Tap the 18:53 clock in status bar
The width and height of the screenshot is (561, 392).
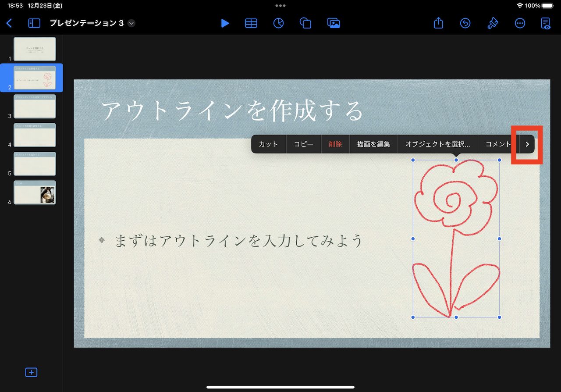pos(14,6)
